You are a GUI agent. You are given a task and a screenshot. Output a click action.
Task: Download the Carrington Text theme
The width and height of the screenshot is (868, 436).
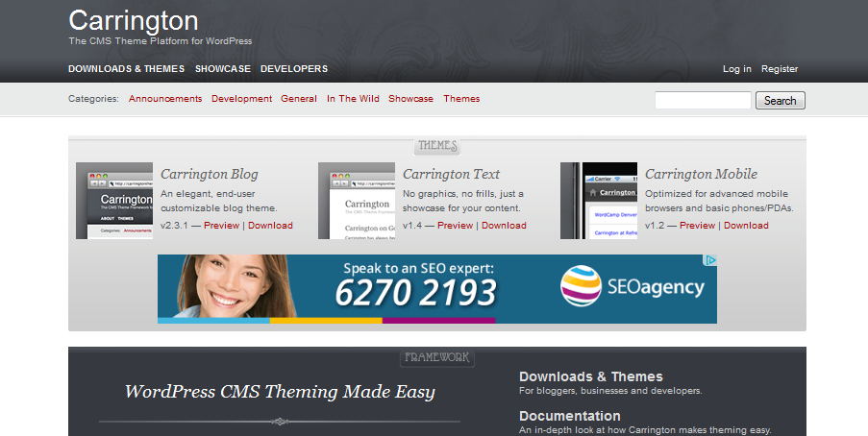504,225
